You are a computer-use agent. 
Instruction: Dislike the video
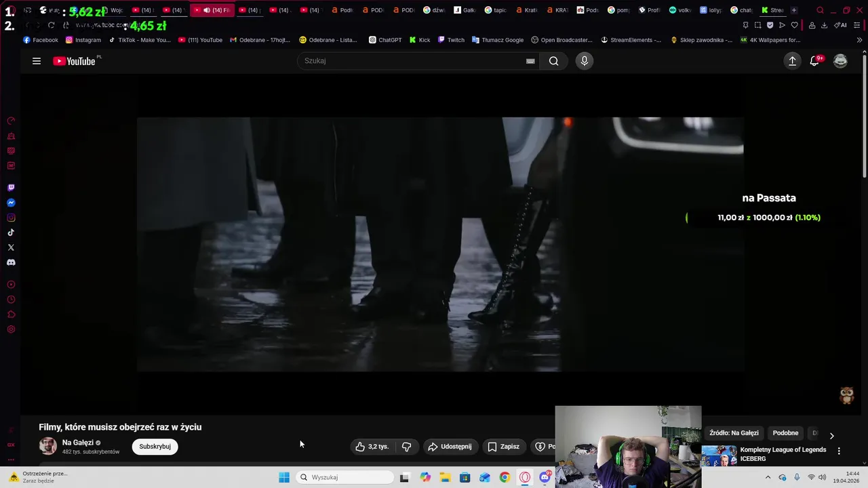pyautogui.click(x=406, y=447)
